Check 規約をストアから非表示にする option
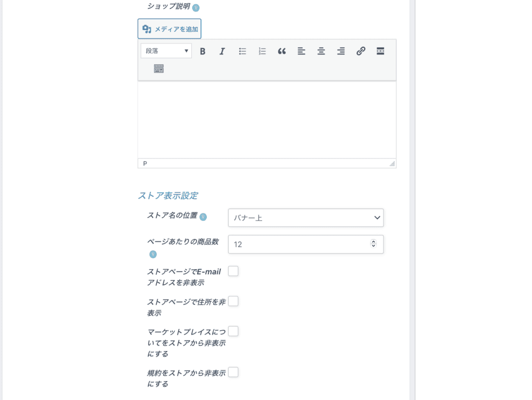532x400 pixels. 233,372
